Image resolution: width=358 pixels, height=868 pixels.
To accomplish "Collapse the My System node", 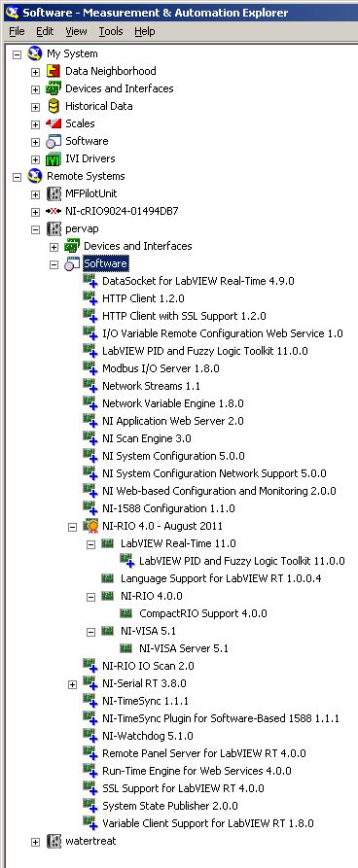I will 18,54.
